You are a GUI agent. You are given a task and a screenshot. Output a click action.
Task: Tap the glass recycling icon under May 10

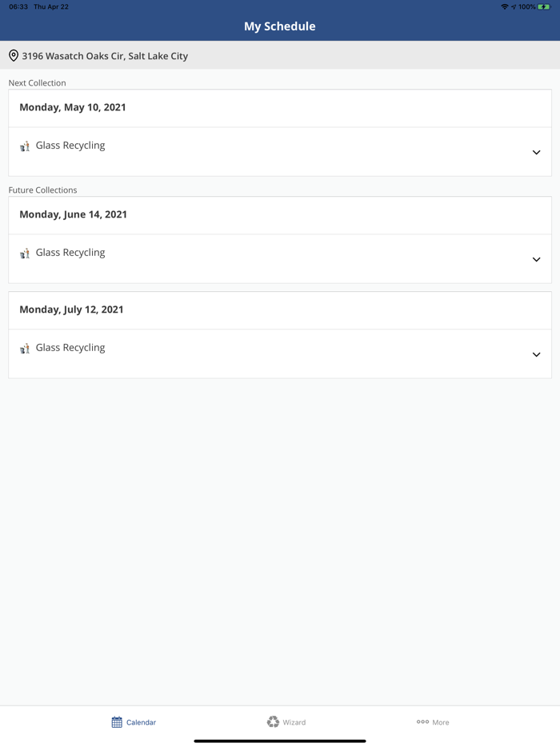pos(25,146)
